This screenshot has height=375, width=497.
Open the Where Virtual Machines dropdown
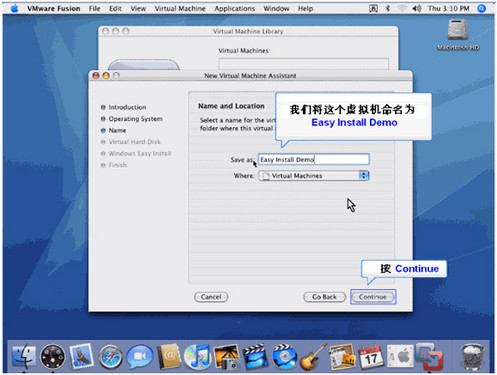[x=314, y=176]
